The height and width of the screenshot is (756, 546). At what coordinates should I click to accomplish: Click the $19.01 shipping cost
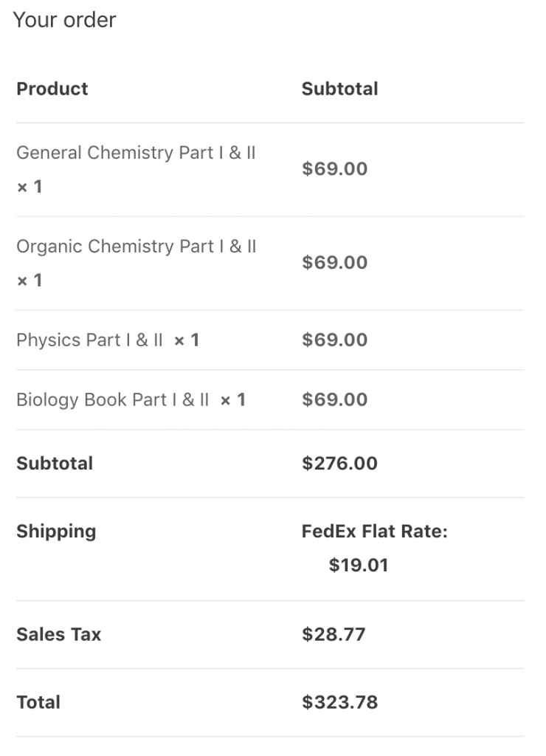coord(359,565)
